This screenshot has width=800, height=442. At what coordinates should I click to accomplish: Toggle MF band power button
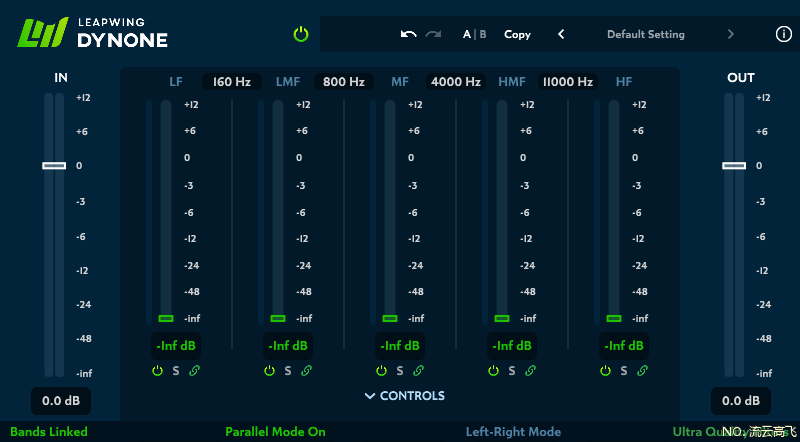point(382,371)
